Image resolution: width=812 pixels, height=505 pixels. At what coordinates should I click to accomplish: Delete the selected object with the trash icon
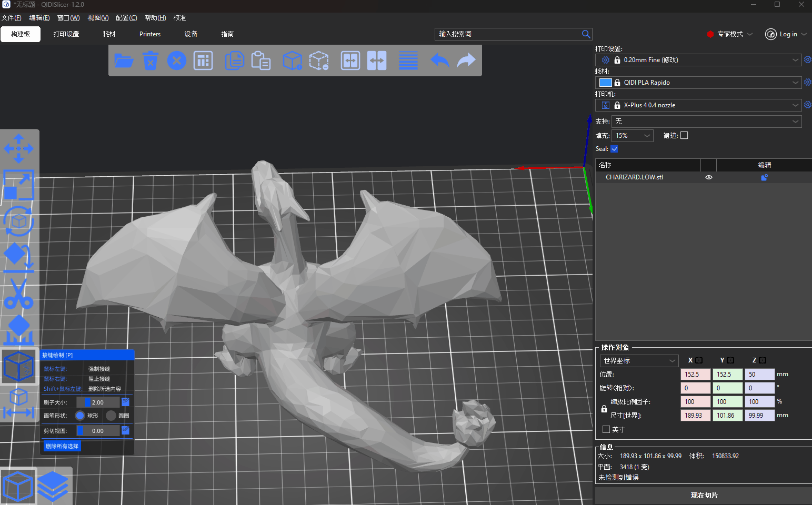[x=151, y=60]
